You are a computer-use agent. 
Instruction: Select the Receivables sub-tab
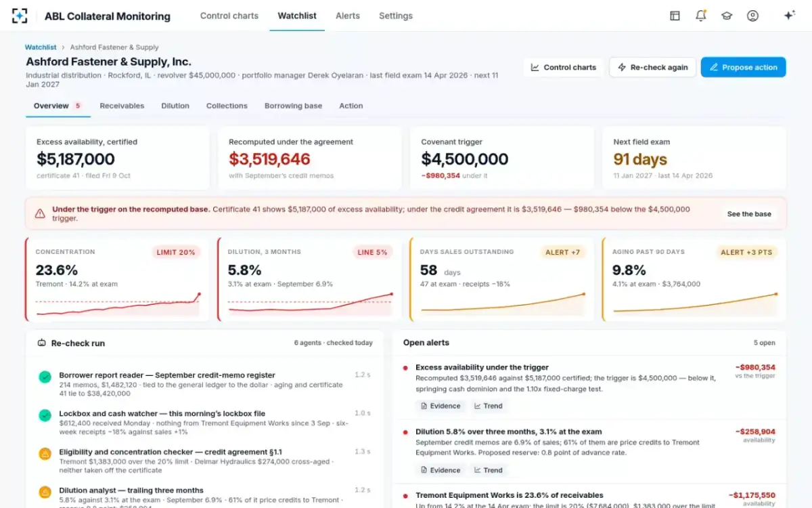coord(122,106)
